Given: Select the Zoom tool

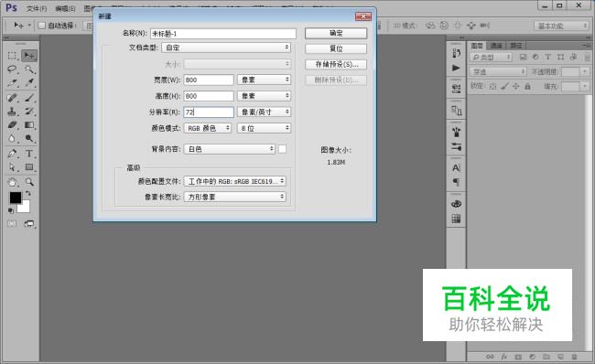Looking at the screenshot, I should [x=29, y=182].
